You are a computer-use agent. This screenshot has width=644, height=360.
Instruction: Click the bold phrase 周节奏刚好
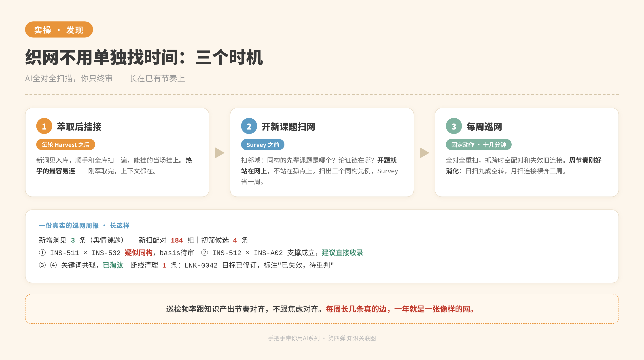tap(585, 160)
